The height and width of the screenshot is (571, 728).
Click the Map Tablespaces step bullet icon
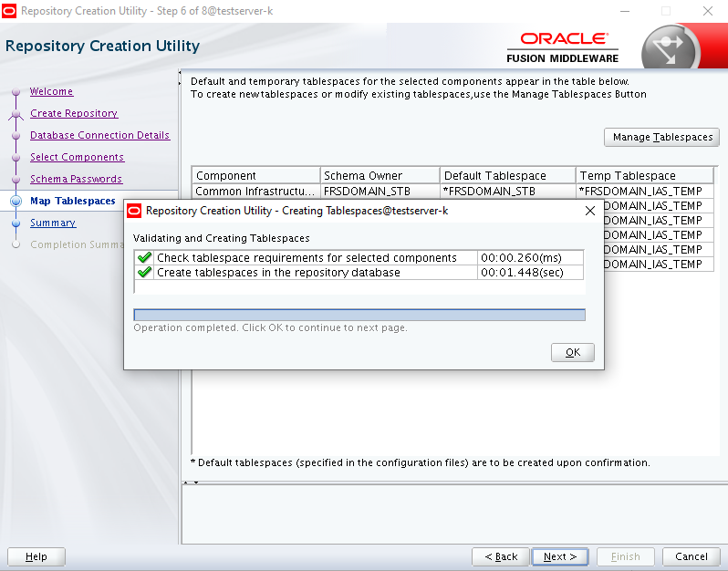[16, 201]
